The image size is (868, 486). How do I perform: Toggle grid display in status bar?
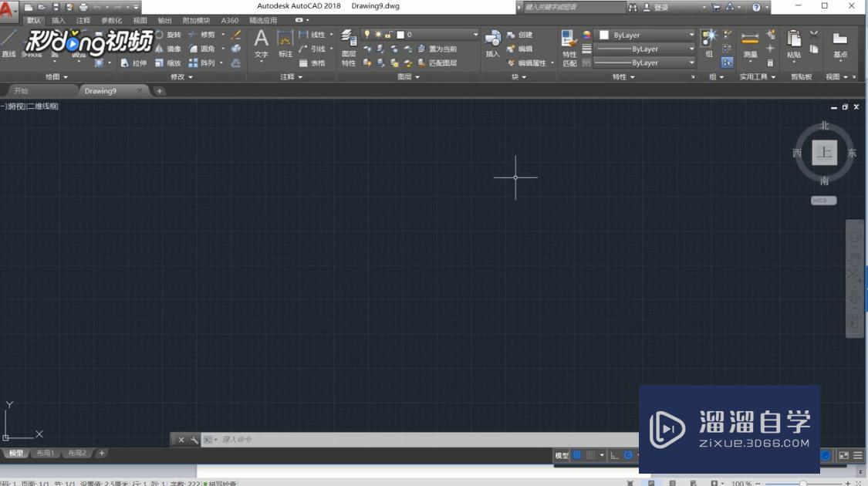(577, 455)
